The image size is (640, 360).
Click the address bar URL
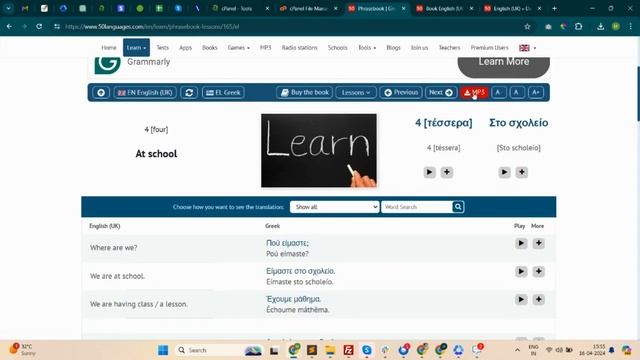click(152, 27)
